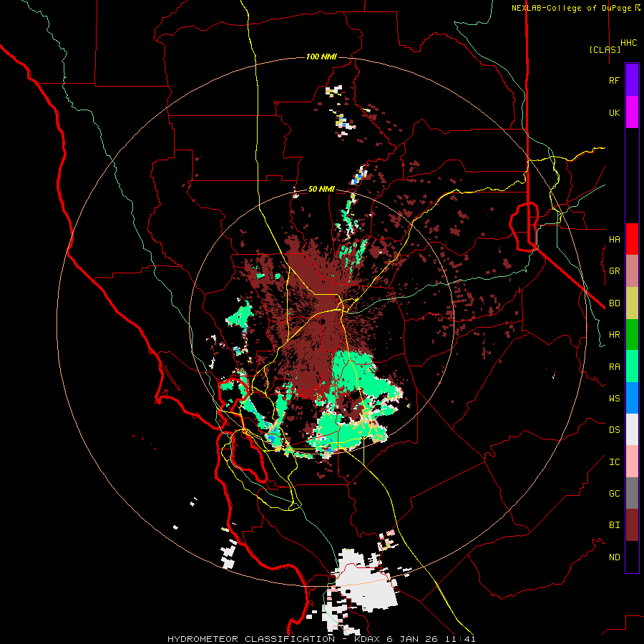Select the gray GC legend color swatch

(632, 494)
